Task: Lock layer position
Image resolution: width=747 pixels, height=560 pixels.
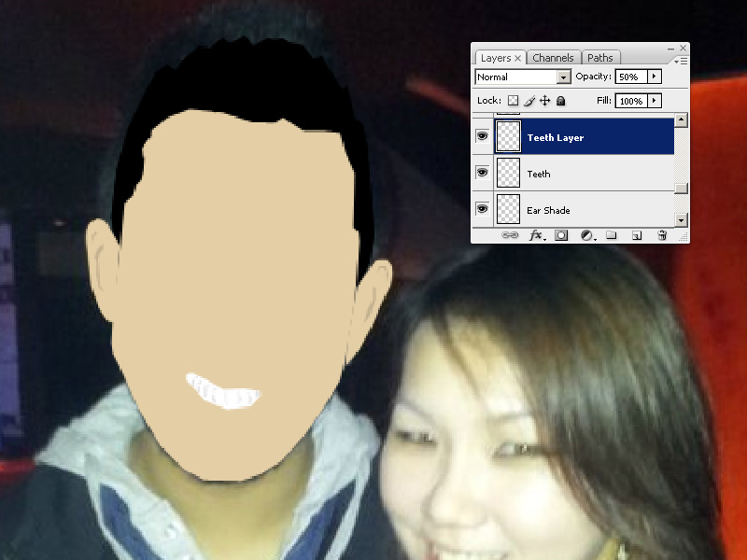Action: [x=544, y=101]
